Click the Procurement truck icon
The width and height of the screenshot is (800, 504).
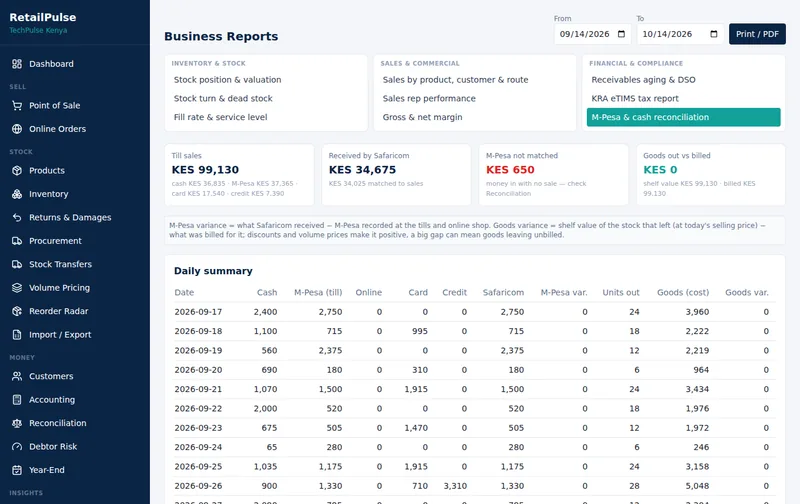[17, 241]
